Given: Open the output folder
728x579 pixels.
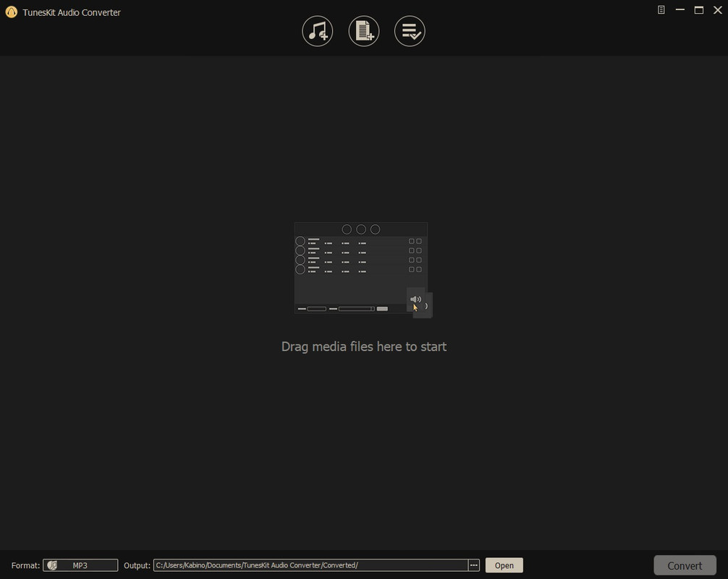Looking at the screenshot, I should tap(504, 565).
